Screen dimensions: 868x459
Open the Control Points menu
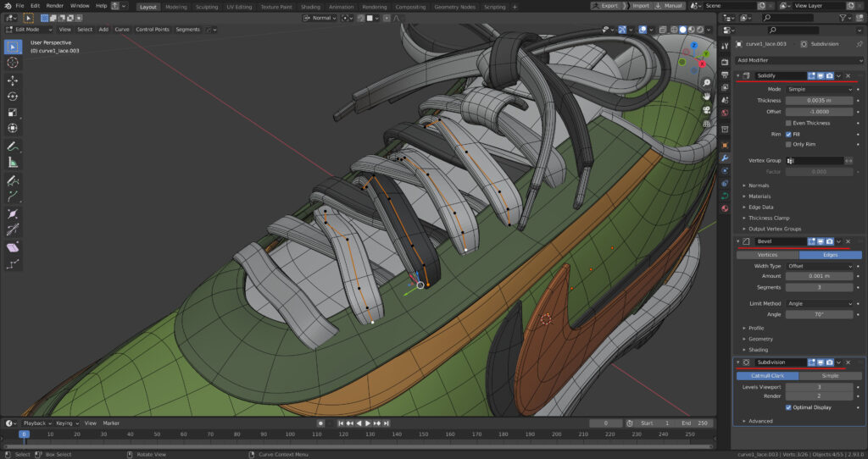(153, 30)
